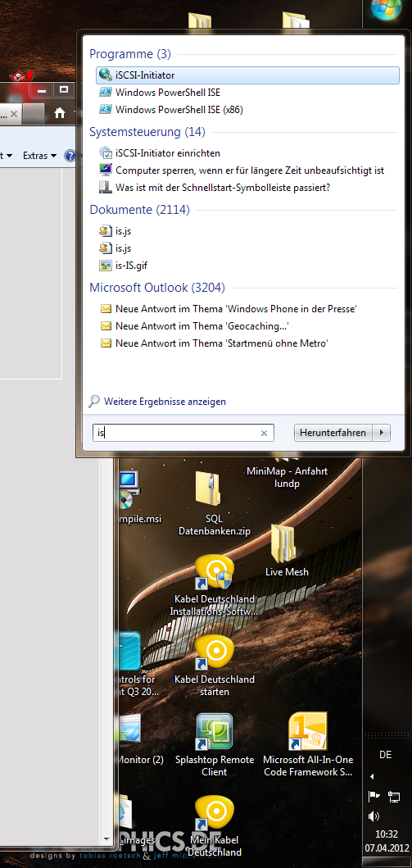Click Microsoft Outlook (3204) group header
412x868 pixels.
(157, 288)
